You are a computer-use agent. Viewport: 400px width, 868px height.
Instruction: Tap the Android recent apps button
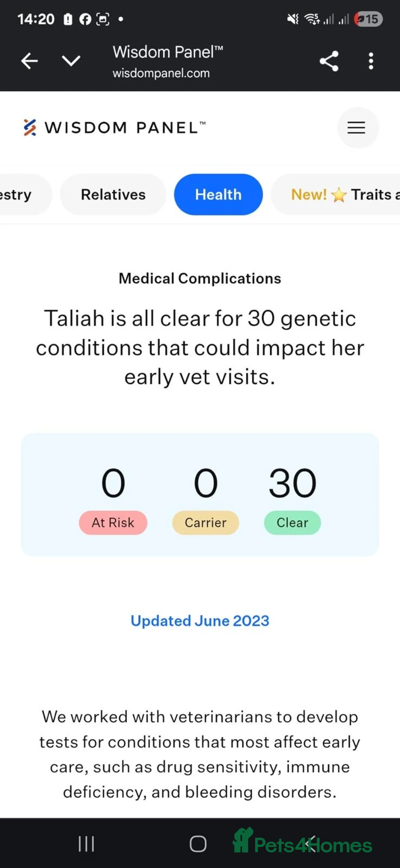click(86, 844)
